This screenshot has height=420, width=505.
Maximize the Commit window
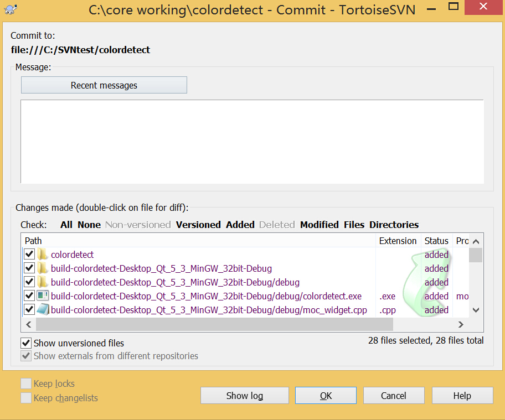coord(454,7)
